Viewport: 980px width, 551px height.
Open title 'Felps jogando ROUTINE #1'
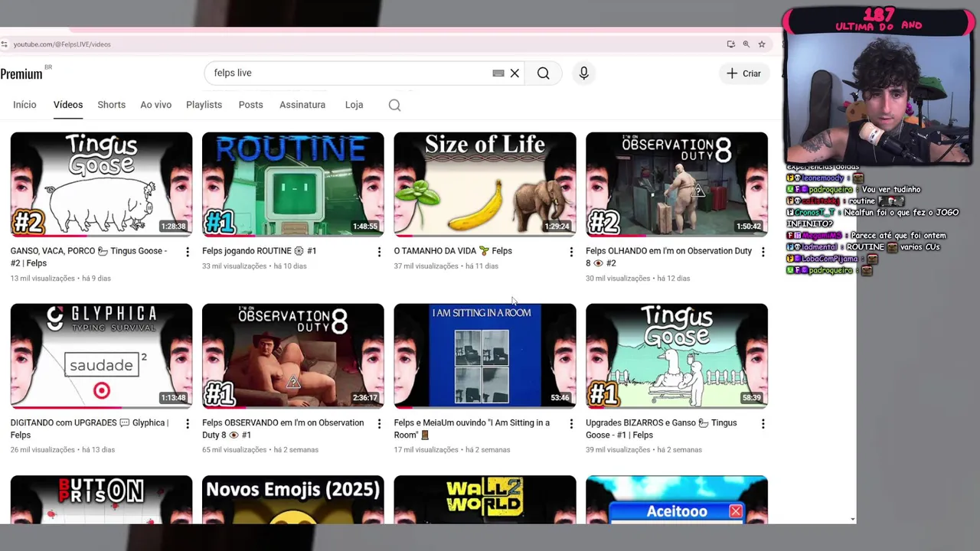click(259, 251)
